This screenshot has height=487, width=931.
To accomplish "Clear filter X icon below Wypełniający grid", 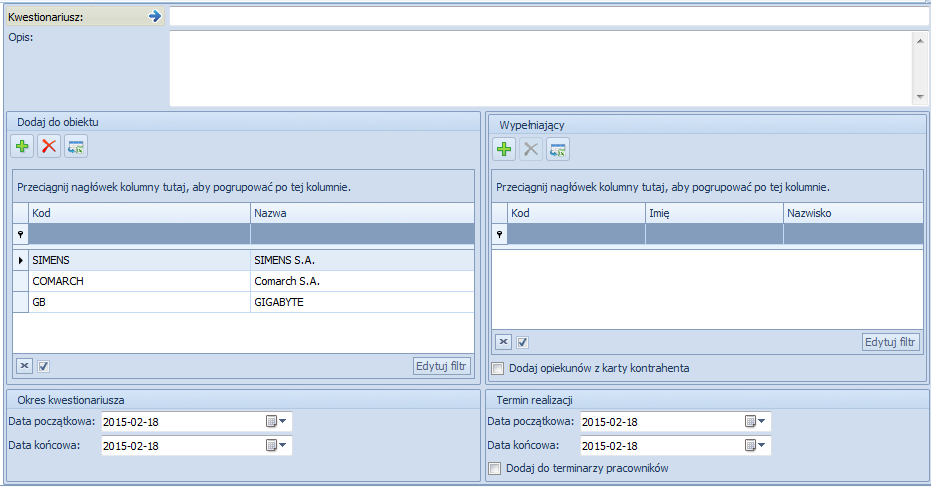I will click(x=504, y=342).
